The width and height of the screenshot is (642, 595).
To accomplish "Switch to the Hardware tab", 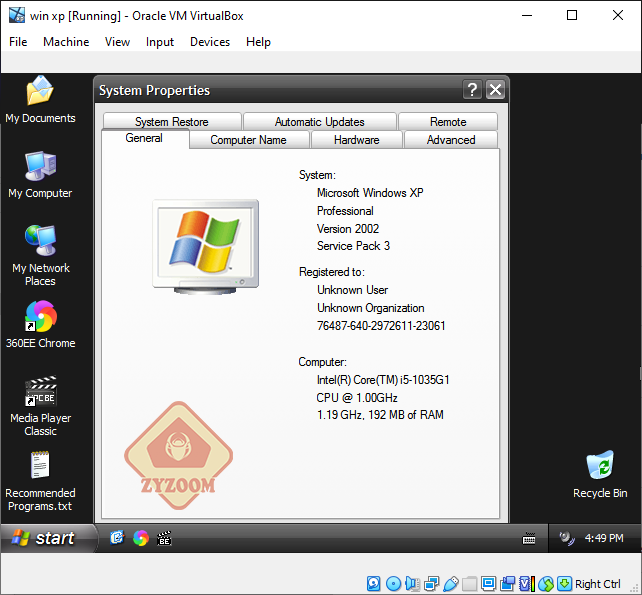I will click(357, 140).
